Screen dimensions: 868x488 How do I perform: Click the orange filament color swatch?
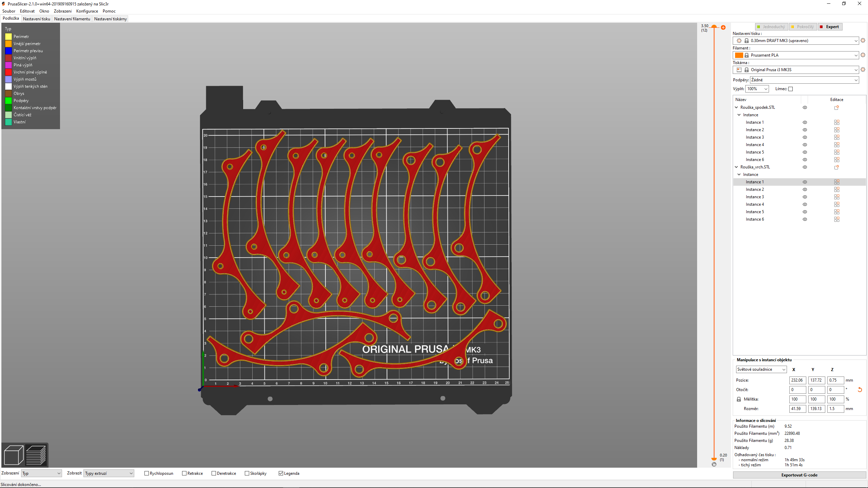coord(739,55)
